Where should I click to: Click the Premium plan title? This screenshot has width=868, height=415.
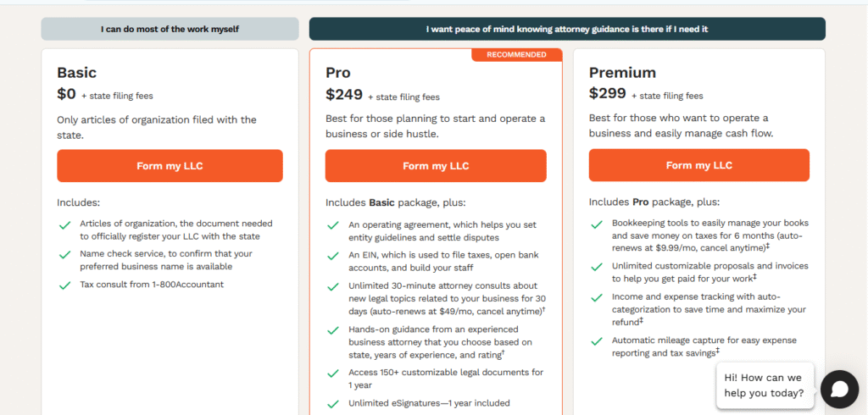pos(622,73)
